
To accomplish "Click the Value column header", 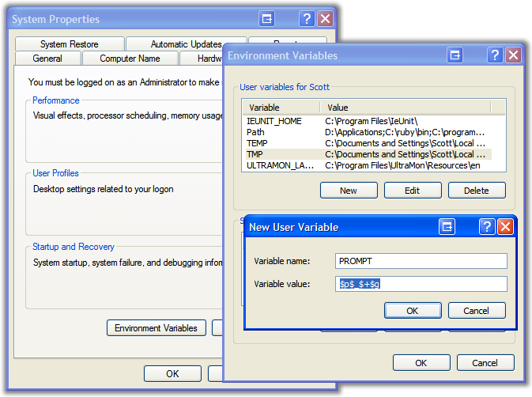I will (405, 108).
